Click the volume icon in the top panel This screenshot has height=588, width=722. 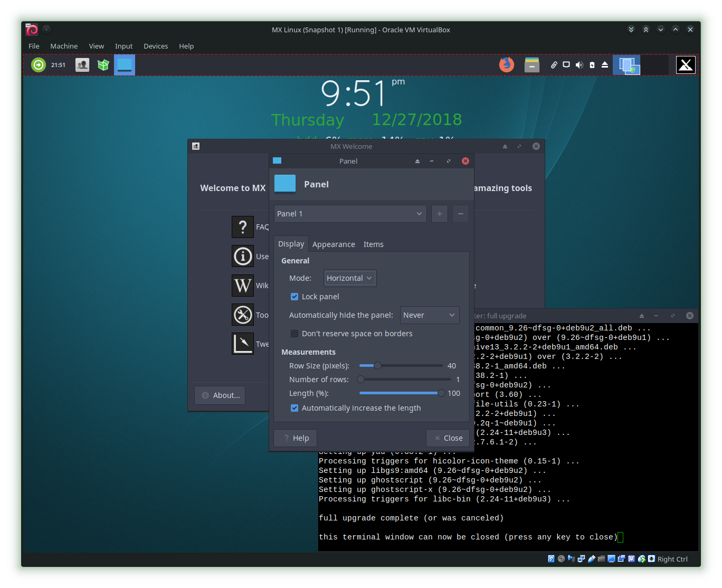579,65
